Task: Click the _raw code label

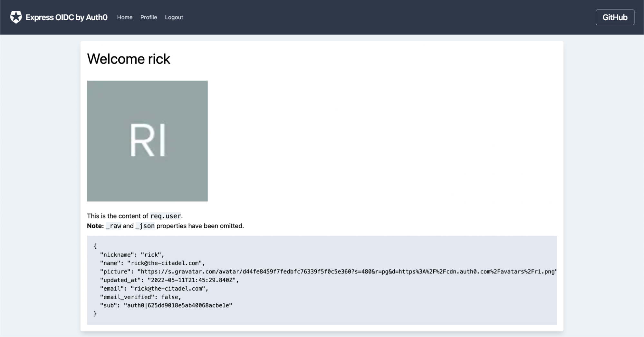Action: point(113,226)
